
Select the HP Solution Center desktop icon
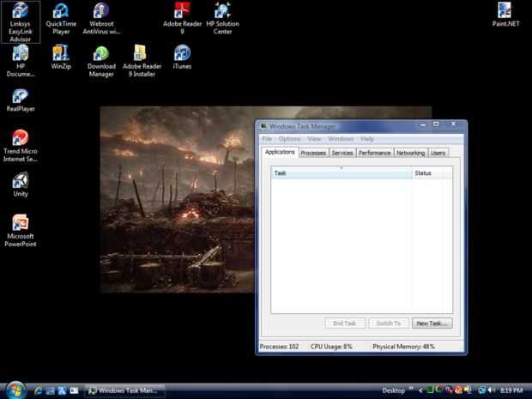222,19
